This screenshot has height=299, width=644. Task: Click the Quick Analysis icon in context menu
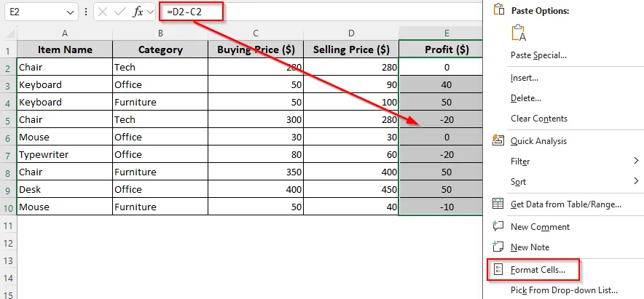[x=498, y=140]
